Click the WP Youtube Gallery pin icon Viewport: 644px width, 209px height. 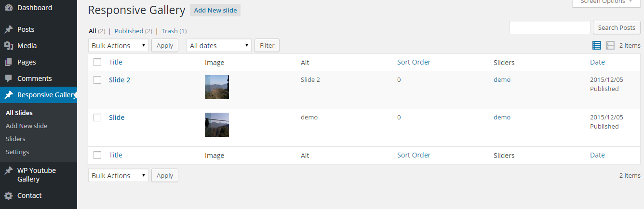tap(8, 170)
